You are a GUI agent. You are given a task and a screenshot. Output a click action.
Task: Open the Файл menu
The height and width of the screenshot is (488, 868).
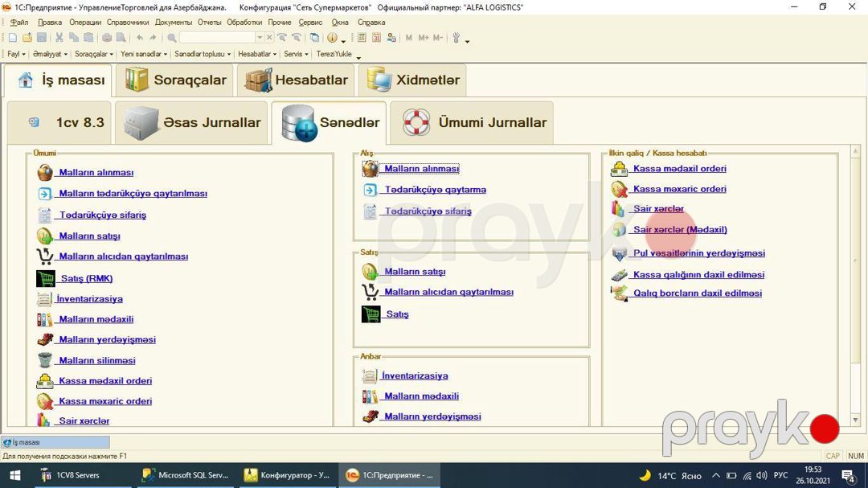tap(18, 23)
